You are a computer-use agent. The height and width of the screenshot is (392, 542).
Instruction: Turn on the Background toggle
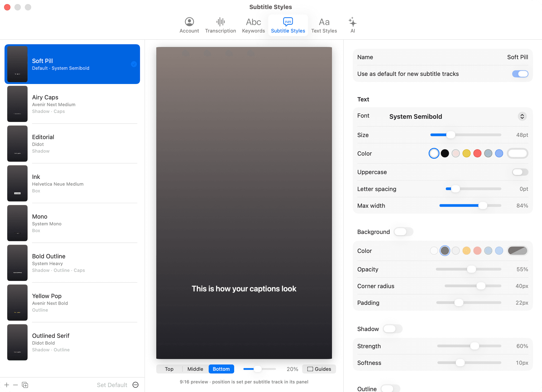404,232
